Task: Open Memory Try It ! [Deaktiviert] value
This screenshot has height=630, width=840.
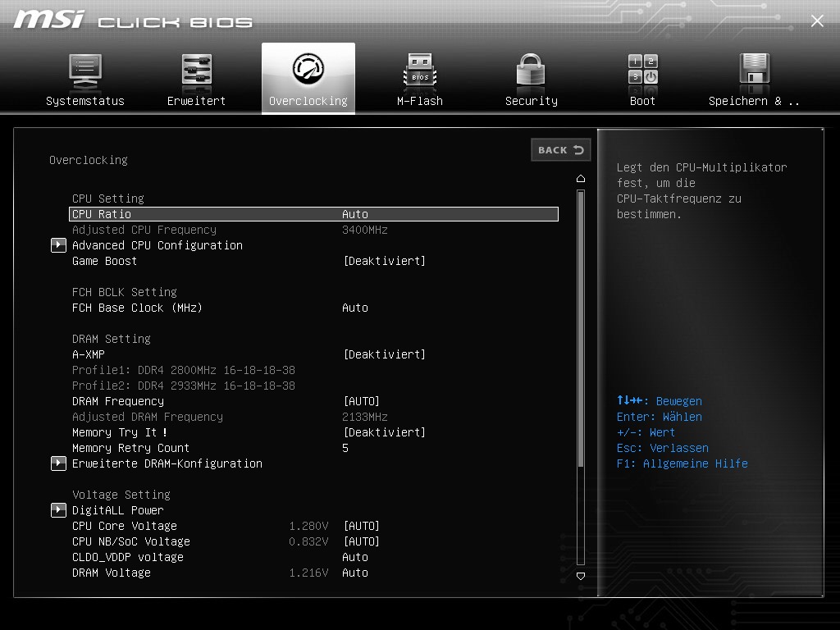Action: 384,432
